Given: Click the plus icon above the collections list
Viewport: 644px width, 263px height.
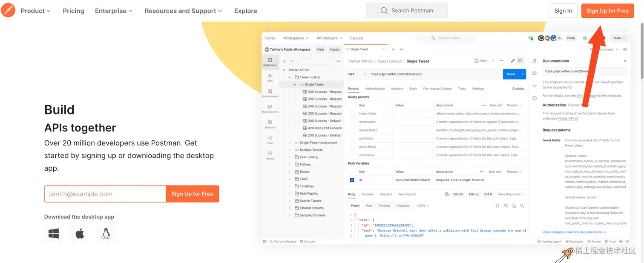Looking at the screenshot, I should pos(285,61).
